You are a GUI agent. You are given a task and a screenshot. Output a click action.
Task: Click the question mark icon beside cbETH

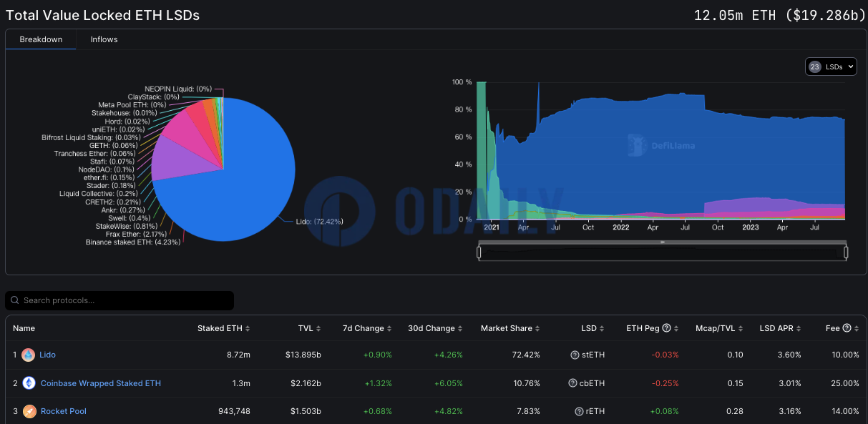(572, 383)
